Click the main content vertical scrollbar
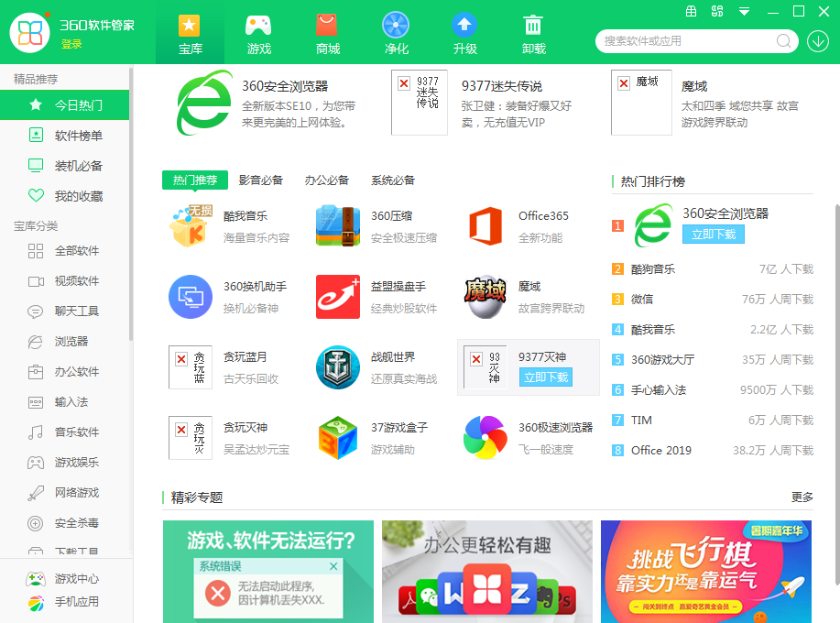 (836, 394)
